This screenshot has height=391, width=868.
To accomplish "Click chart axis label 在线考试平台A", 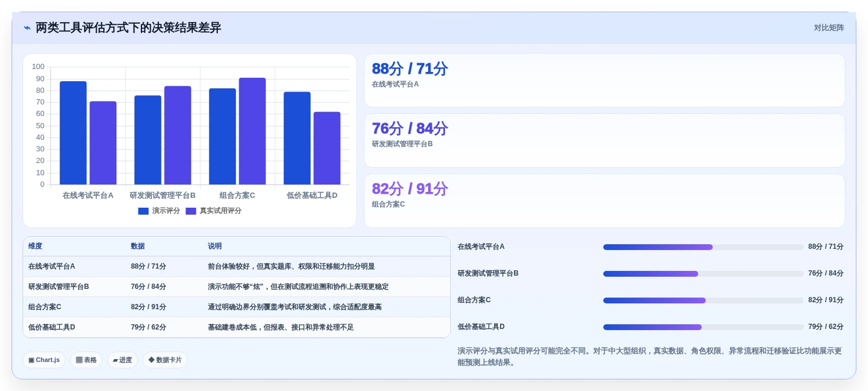I will tap(88, 195).
